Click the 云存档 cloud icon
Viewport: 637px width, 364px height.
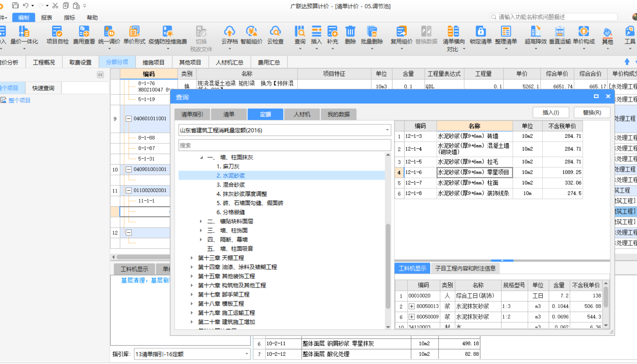pyautogui.click(x=230, y=35)
